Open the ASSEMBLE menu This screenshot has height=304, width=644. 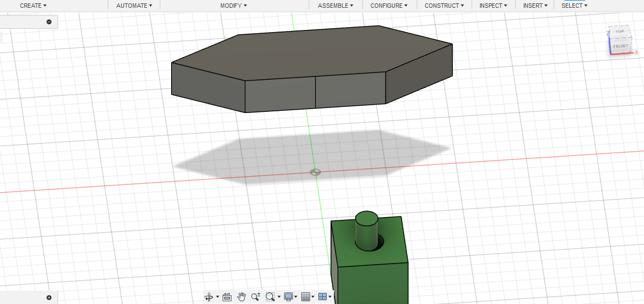336,6
